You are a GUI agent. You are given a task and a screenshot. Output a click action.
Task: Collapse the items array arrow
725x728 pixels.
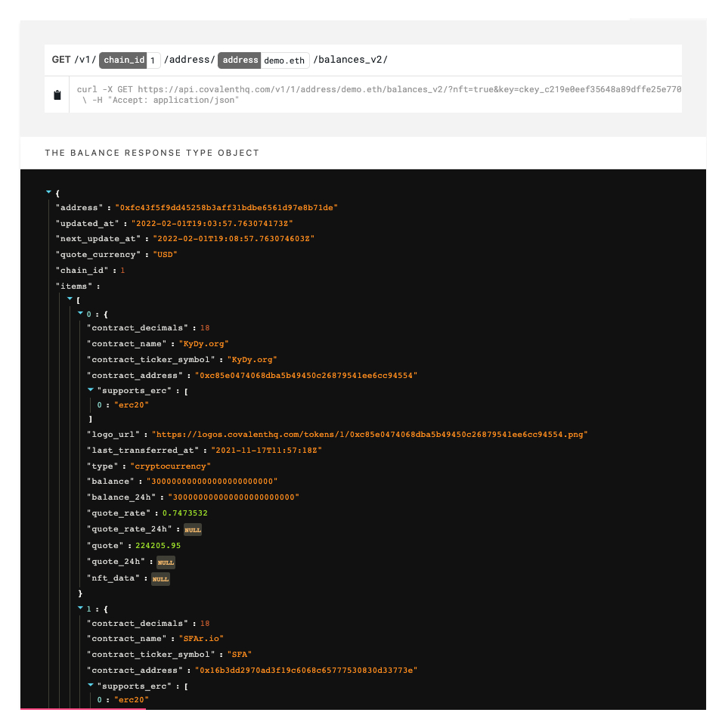click(x=70, y=299)
